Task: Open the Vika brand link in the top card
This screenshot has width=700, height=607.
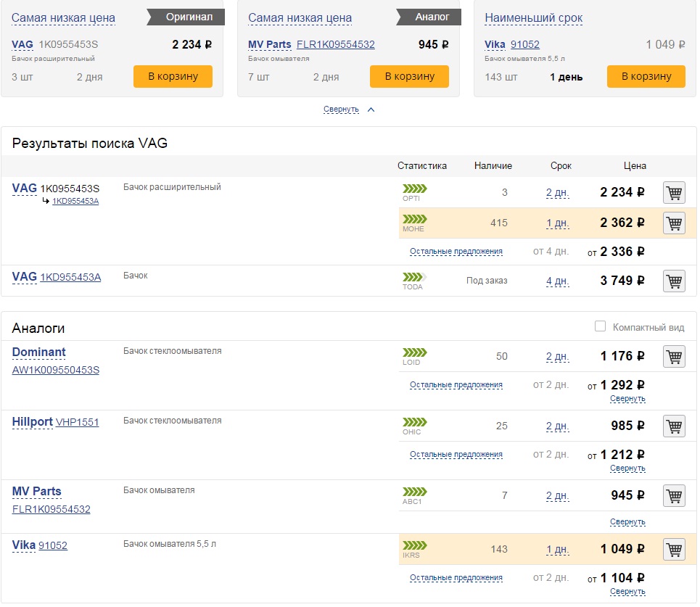Action: [495, 45]
